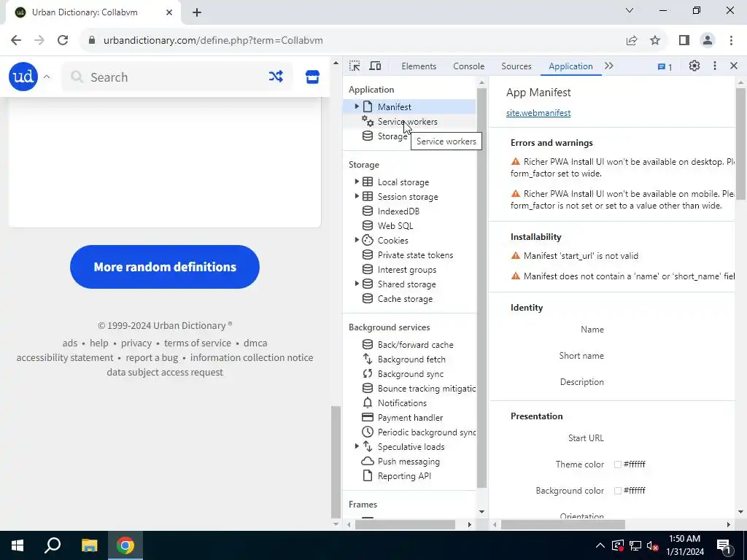This screenshot has height=560, width=747.
Task: Switch to the Console tab
Action: tap(469, 66)
